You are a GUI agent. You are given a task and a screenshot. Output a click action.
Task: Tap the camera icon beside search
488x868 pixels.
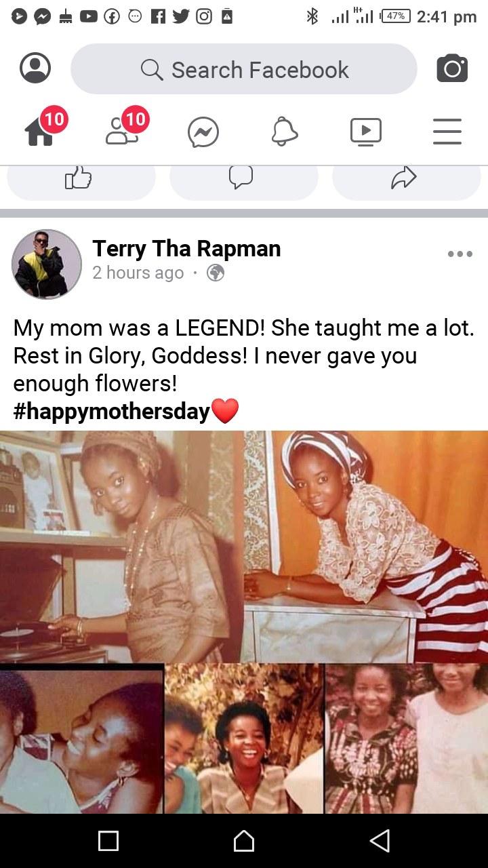point(452,68)
